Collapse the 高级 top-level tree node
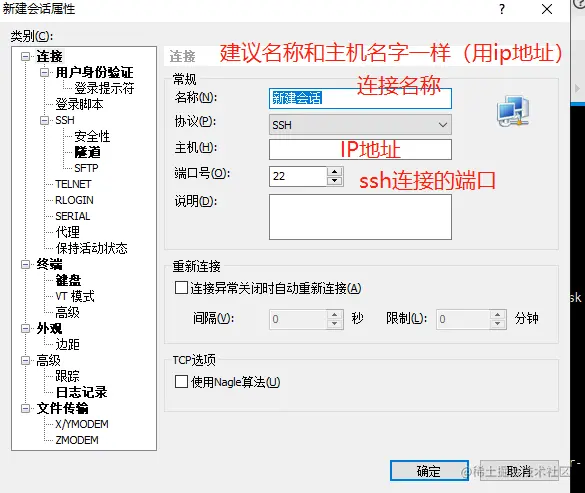This screenshot has height=493, width=585. (x=25, y=360)
